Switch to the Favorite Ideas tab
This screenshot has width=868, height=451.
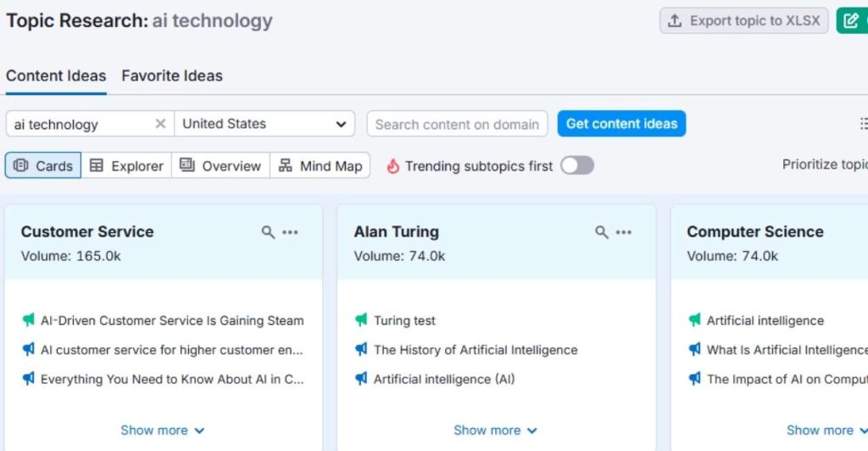(172, 75)
